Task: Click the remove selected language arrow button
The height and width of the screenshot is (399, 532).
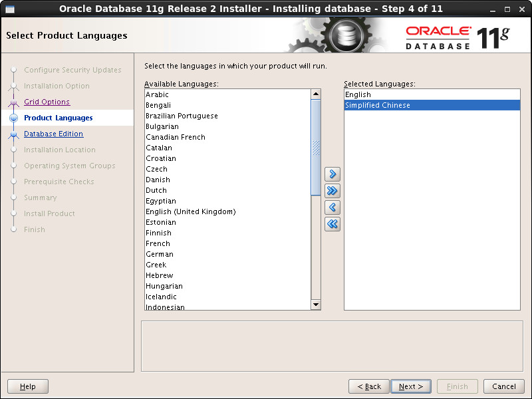Action: 332,207
